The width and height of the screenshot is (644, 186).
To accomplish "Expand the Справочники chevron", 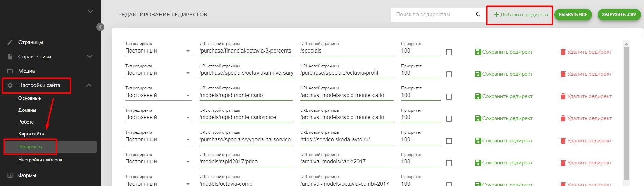I will click(x=90, y=56).
